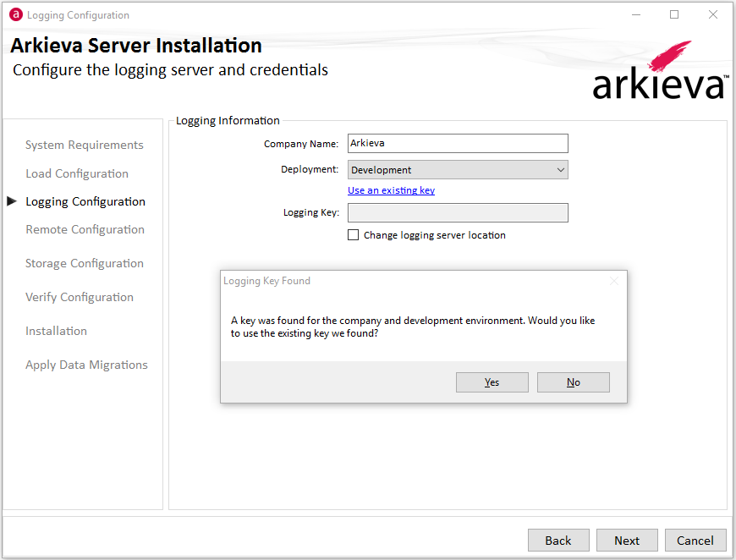Click the Logging Key input field

458,212
